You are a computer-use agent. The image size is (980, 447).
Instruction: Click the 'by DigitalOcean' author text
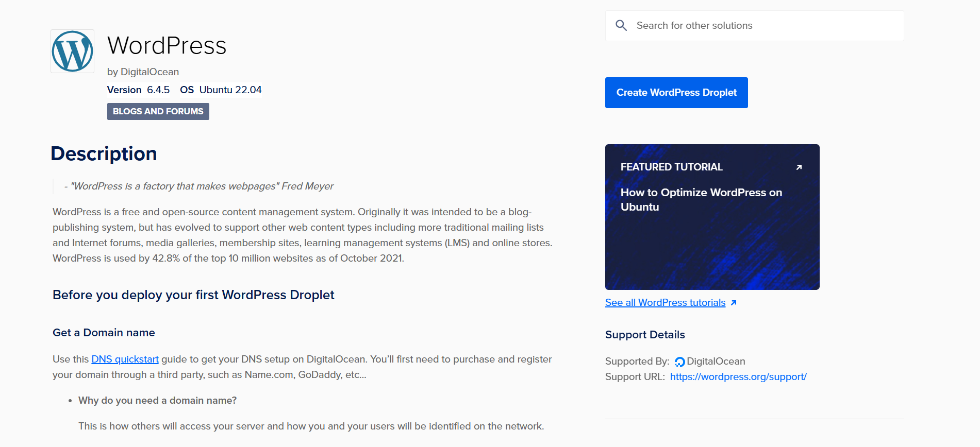(x=143, y=72)
